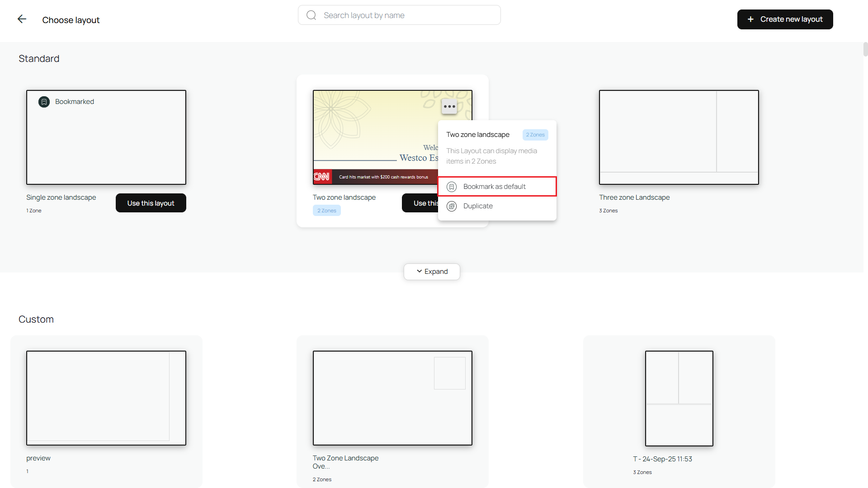868x488 pixels.
Task: Open the three-dot menu on Two zone landscape
Action: click(449, 106)
